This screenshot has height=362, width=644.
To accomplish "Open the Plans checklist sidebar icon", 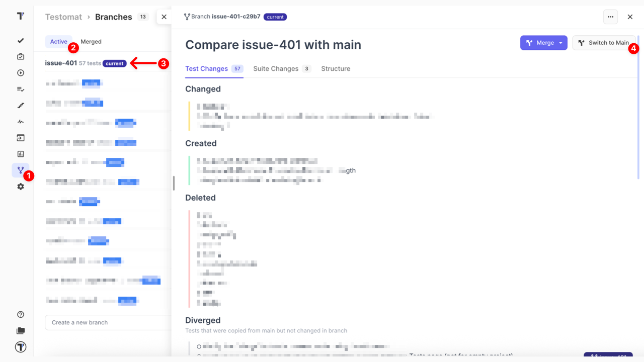I will 21,89.
